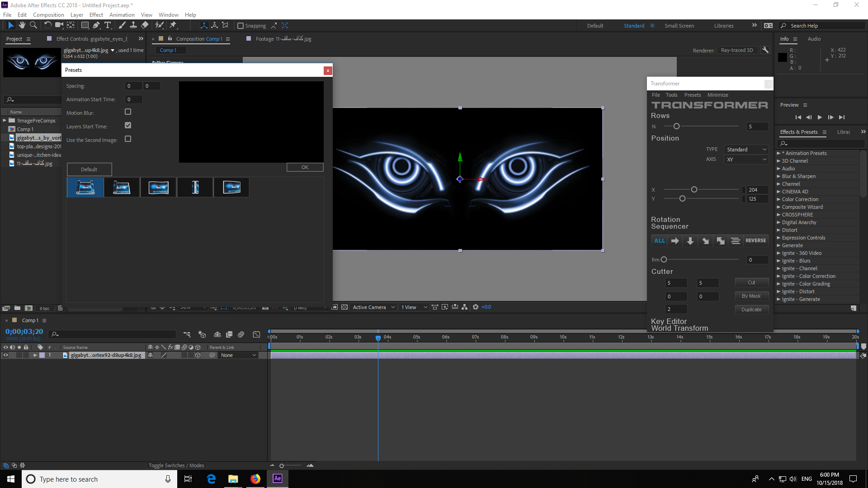Image resolution: width=868 pixels, height=488 pixels.
Task: Toggle REVERSE in Sequencer
Action: tap(755, 241)
